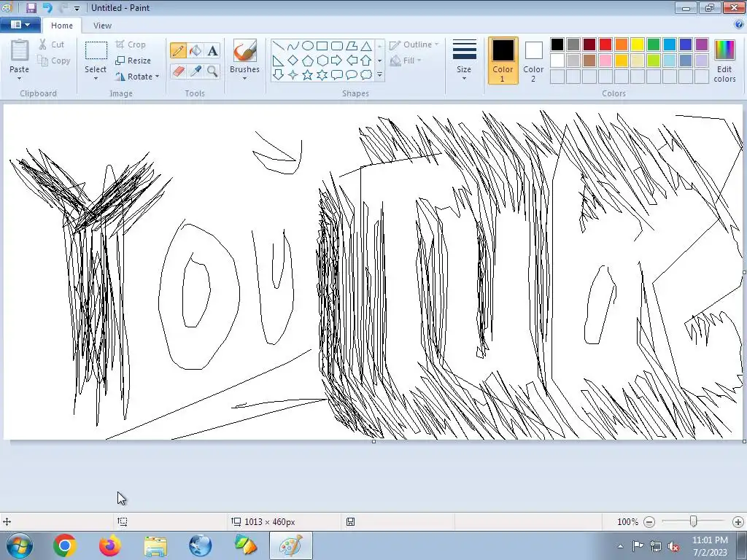
Task: Choose the Down arrow shape
Action: [x=278, y=75]
